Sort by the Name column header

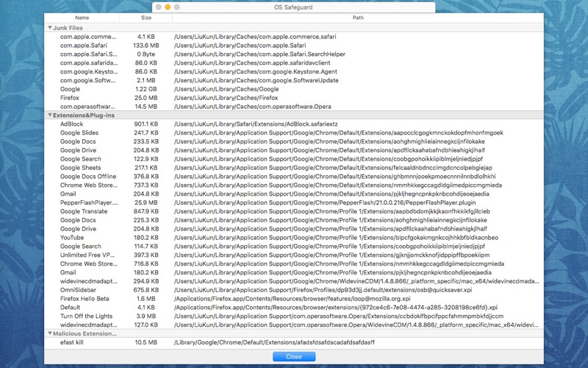tap(82, 18)
